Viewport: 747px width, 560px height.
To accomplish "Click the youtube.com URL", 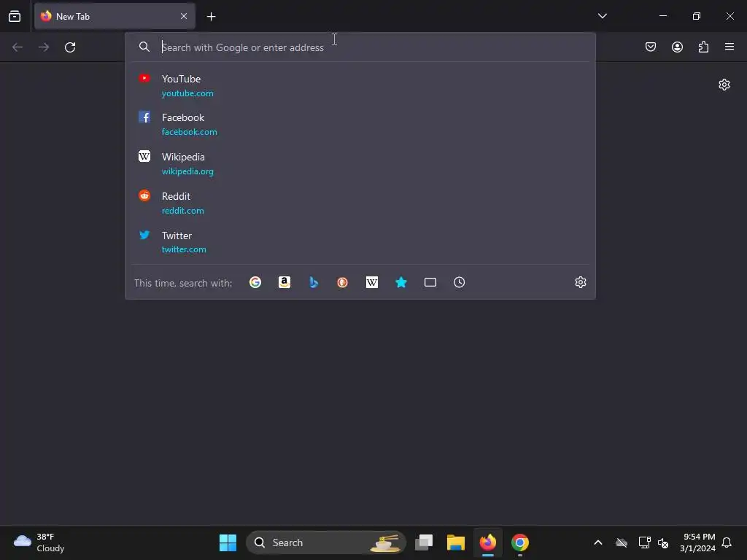I will pos(187,93).
